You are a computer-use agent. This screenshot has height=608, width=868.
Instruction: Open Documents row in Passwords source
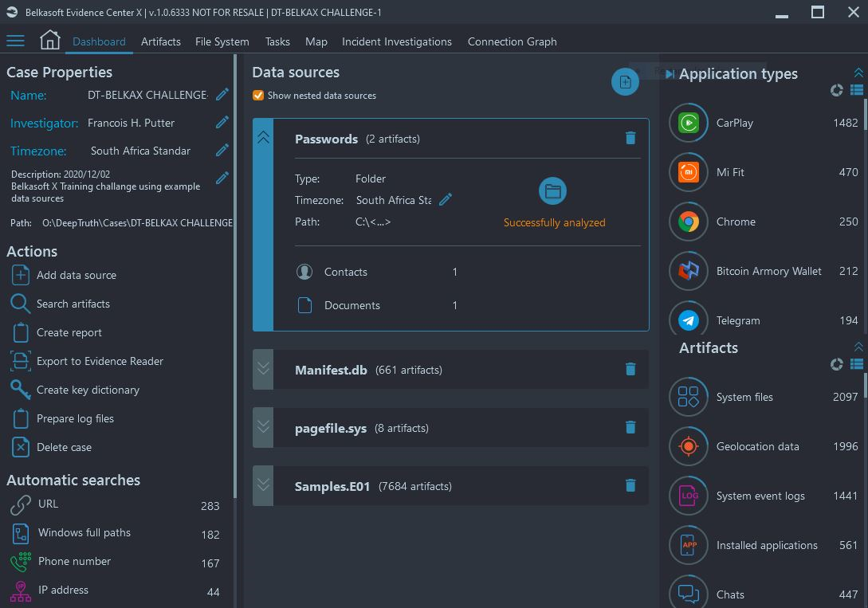[378, 305]
